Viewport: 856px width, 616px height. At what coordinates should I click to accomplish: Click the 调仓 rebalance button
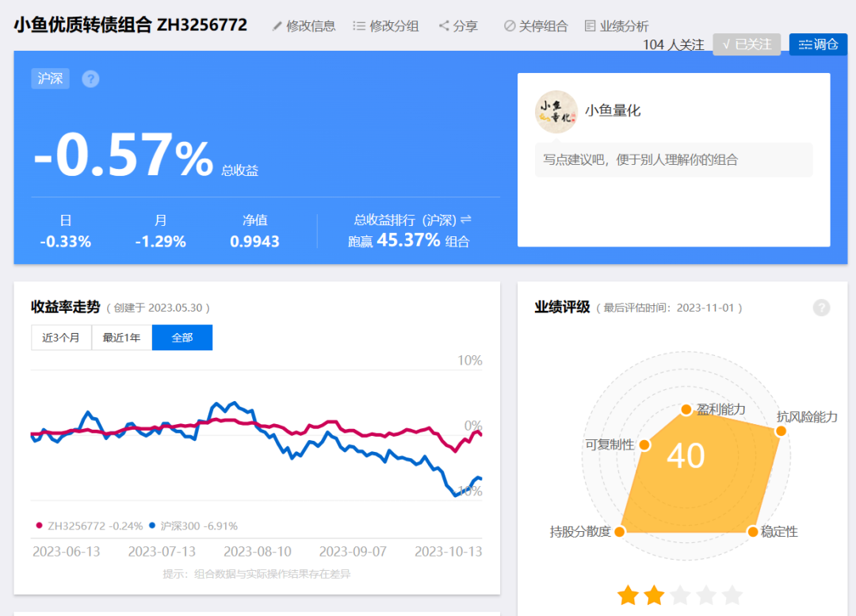pos(818,44)
